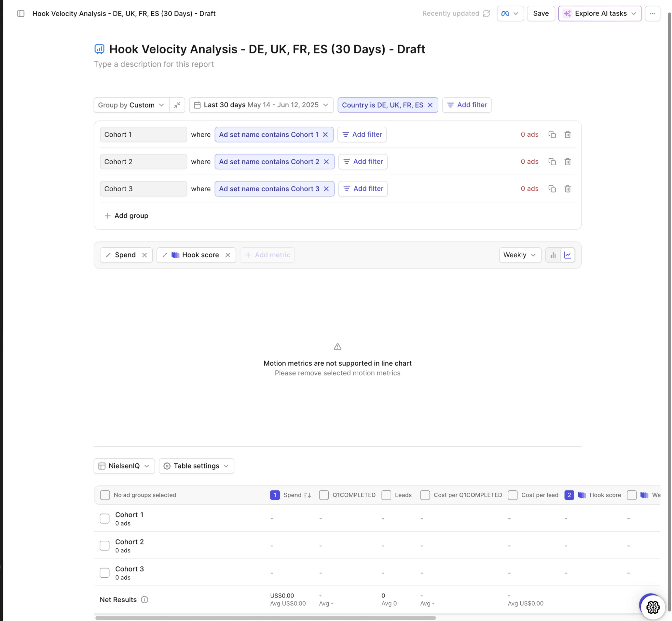Viewport: 672px width, 621px height.
Task: Click the Save button
Action: coord(541,13)
